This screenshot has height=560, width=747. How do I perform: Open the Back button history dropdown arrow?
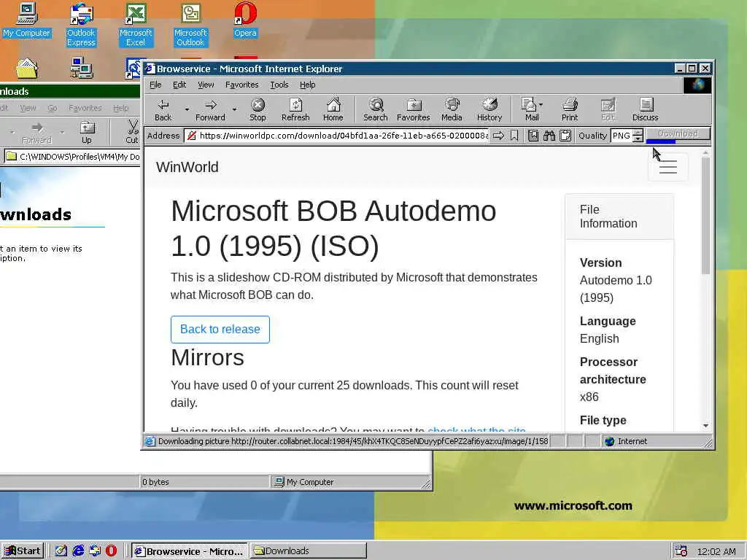click(x=187, y=109)
